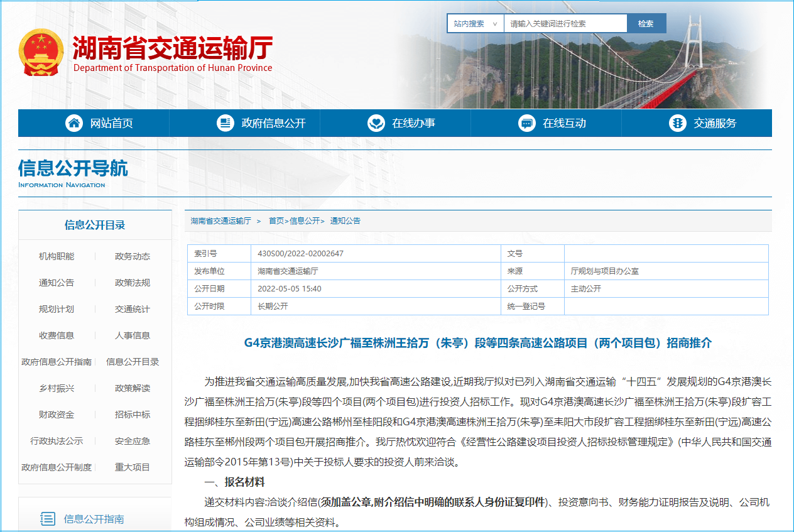Click the national emblem logo
This screenshot has height=532, width=794.
tap(41, 53)
